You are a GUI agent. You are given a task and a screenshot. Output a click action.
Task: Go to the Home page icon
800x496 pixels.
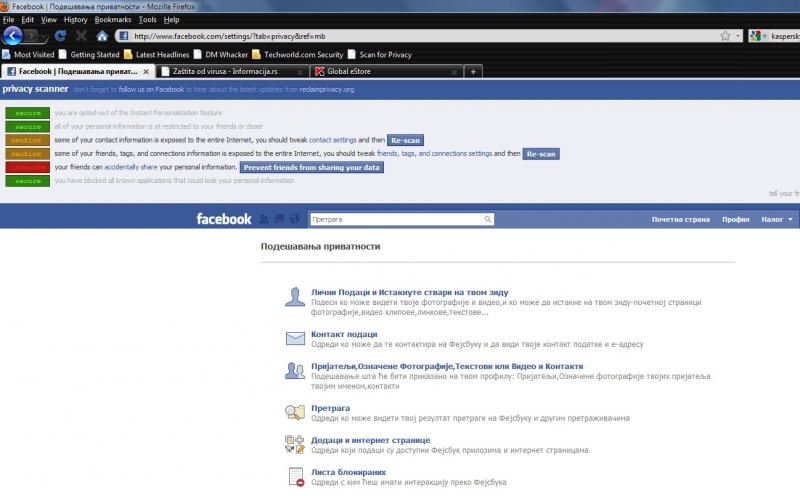coord(102,36)
